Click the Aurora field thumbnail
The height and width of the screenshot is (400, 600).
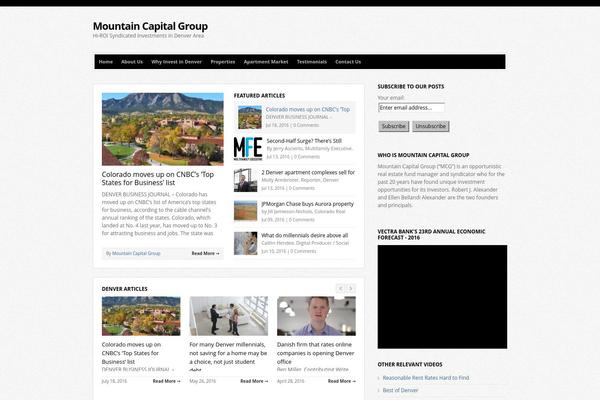245,211
